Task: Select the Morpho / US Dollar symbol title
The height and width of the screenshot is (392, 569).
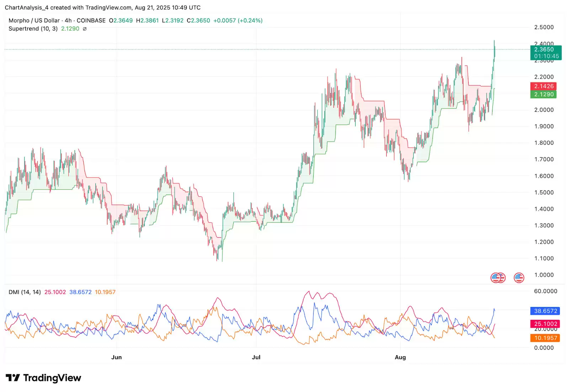Action: (34, 21)
